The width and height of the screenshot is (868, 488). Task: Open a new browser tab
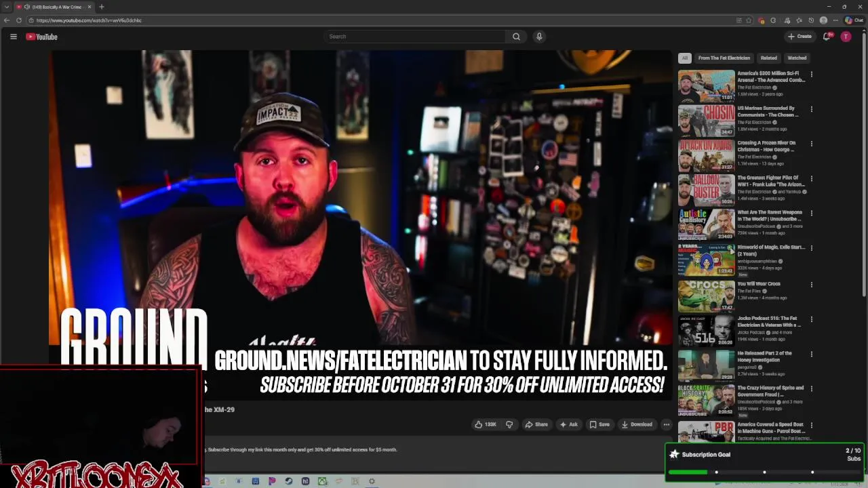point(102,7)
